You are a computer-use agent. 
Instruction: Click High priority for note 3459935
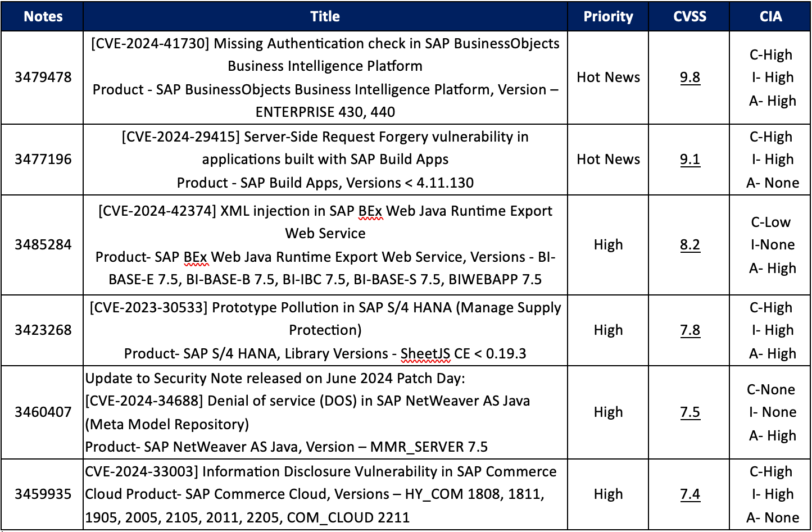coord(608,494)
